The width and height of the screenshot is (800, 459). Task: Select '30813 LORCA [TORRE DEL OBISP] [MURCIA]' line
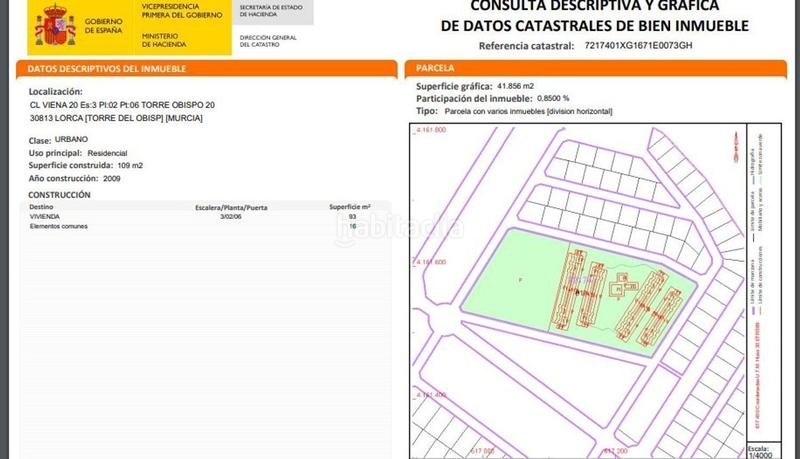pyautogui.click(x=116, y=118)
